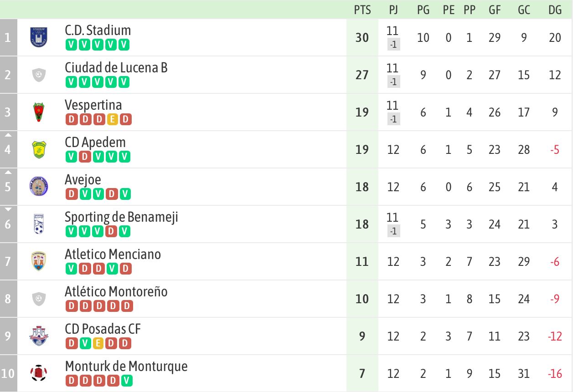Click the position-up arrow on CD Apedem's rank
Viewport: 573px width, 392px height.
(x=8, y=135)
